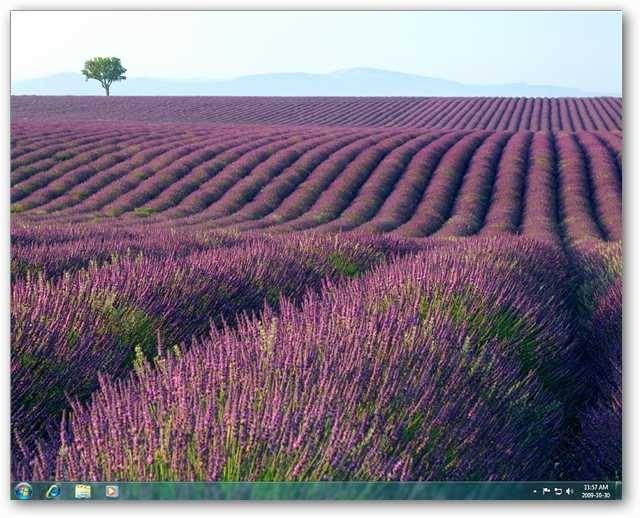The height and width of the screenshot is (518, 640).
Task: Open the volume speaker icon in tray
Action: pyautogui.click(x=569, y=491)
